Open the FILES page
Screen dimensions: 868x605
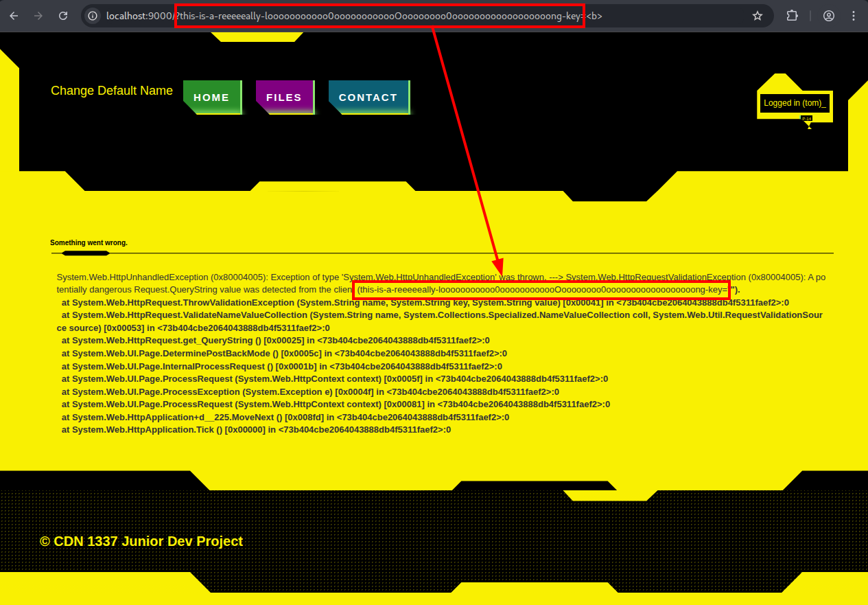[x=284, y=97]
